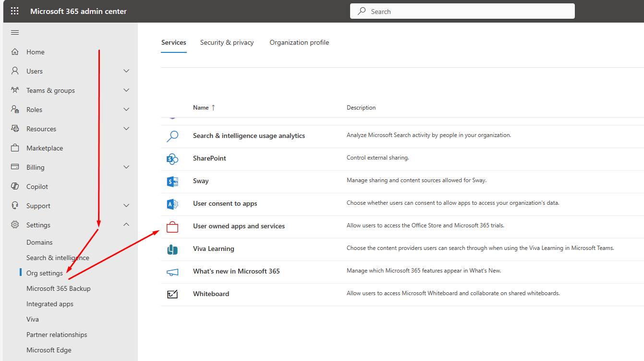Click the Search & intelligence magnifier icon
644x361 pixels.
172,136
